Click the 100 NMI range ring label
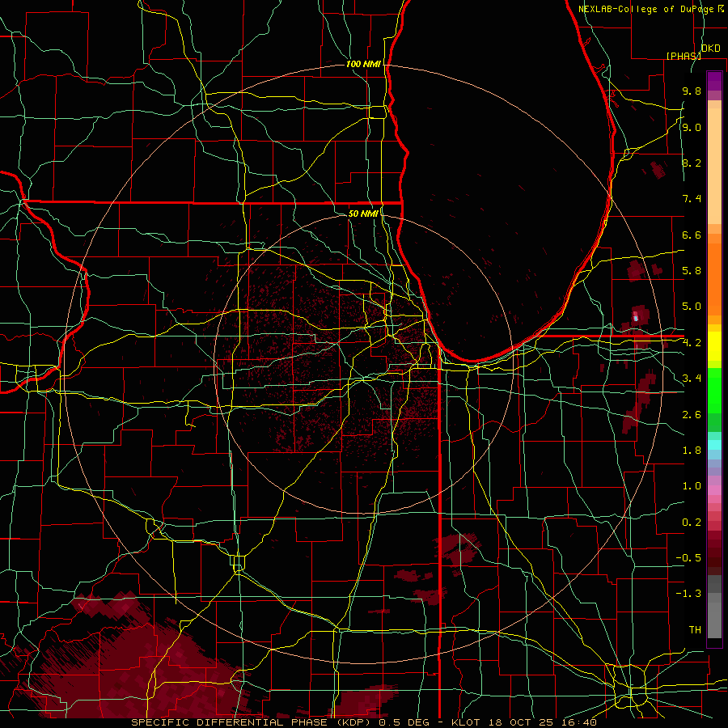This screenshot has width=728, height=728. click(363, 64)
